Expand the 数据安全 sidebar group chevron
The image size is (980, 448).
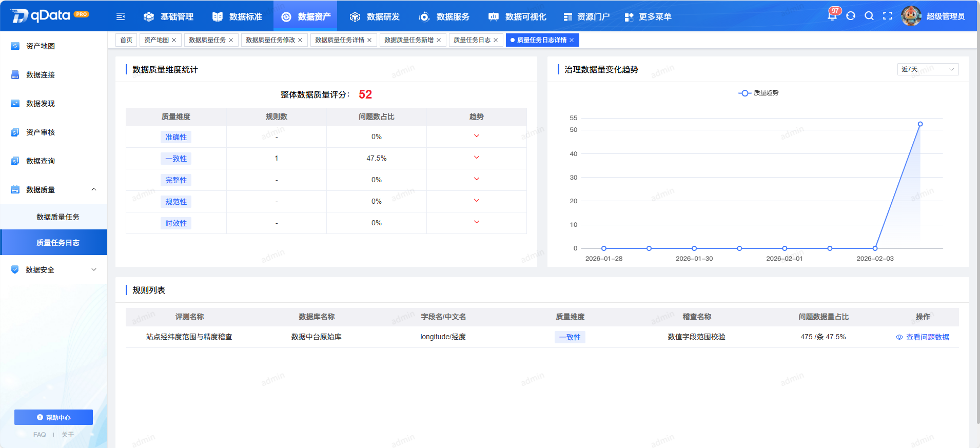pyautogui.click(x=94, y=269)
